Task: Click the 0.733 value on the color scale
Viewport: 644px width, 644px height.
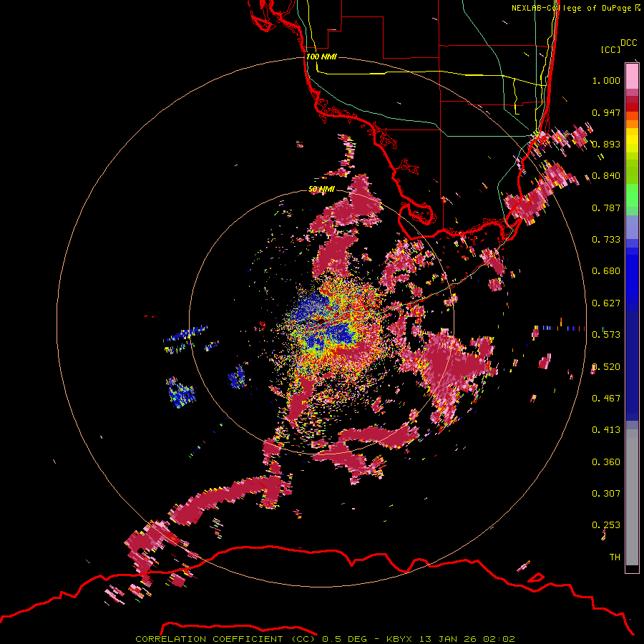Action: (606, 240)
